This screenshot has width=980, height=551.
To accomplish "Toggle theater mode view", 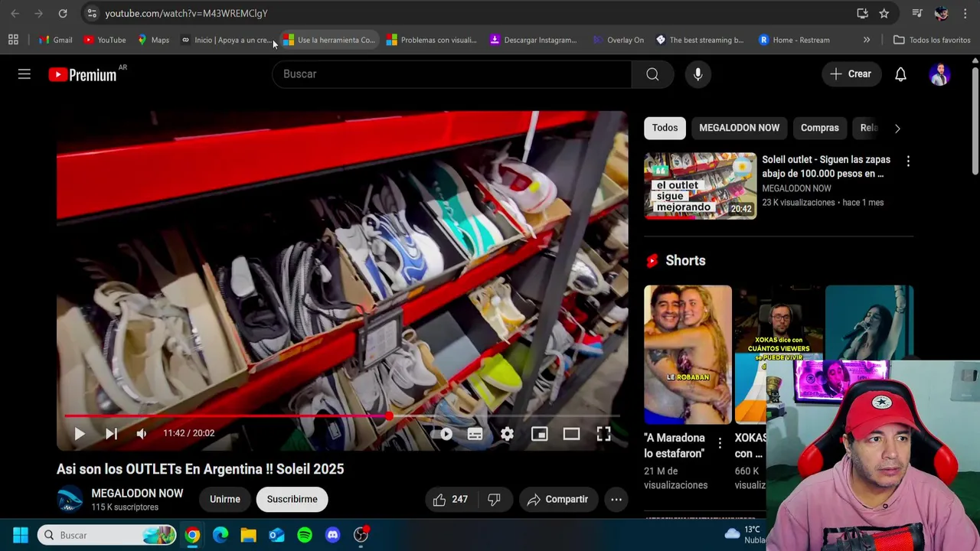I will (571, 434).
